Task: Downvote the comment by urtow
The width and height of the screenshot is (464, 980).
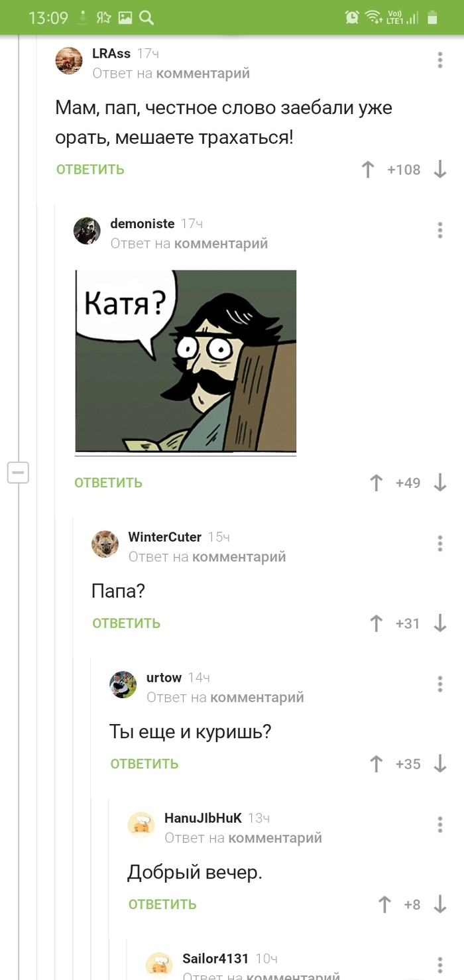Action: pyautogui.click(x=439, y=764)
